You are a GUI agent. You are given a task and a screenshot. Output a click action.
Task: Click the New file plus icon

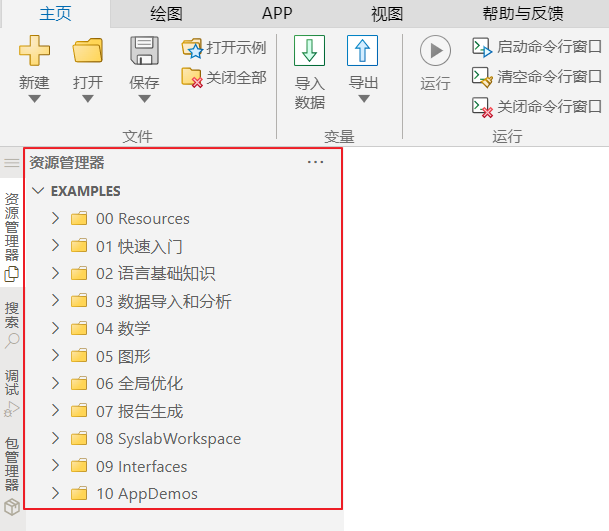[34, 51]
